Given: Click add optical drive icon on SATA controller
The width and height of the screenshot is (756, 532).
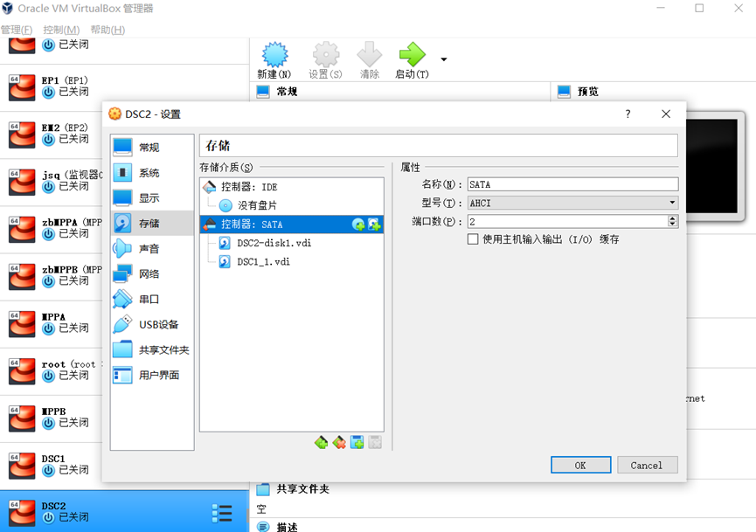Looking at the screenshot, I should coord(358,225).
